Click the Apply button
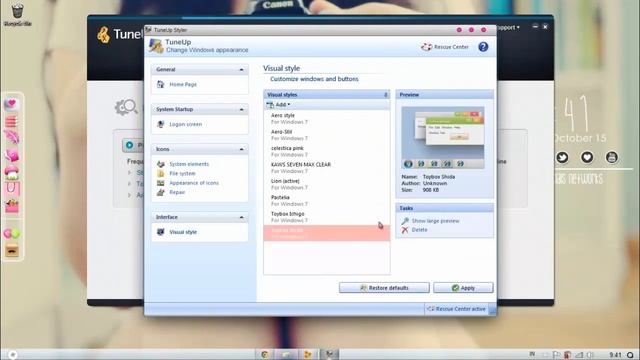Screen dimensions: 640x360 click(x=463, y=288)
